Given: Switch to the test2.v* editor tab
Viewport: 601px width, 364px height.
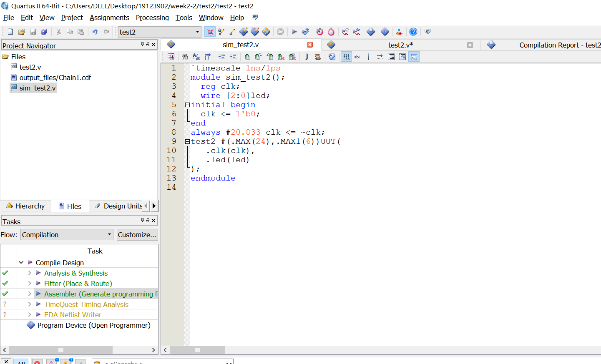Looking at the screenshot, I should pos(400,45).
